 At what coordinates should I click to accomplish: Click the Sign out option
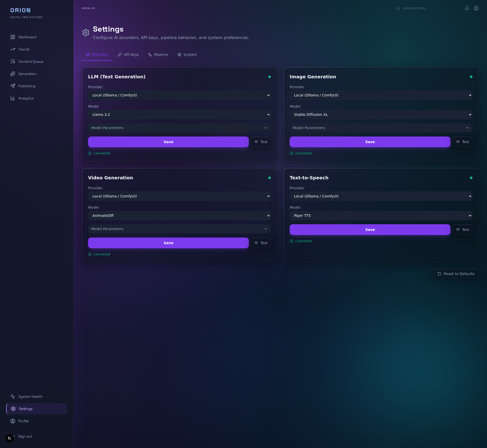25,436
